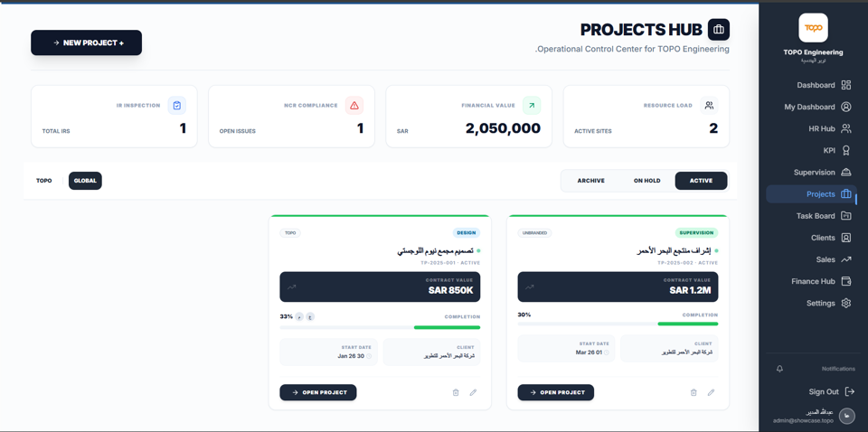The height and width of the screenshot is (432, 868).
Task: Open Clients from the sidebar
Action: pos(810,238)
